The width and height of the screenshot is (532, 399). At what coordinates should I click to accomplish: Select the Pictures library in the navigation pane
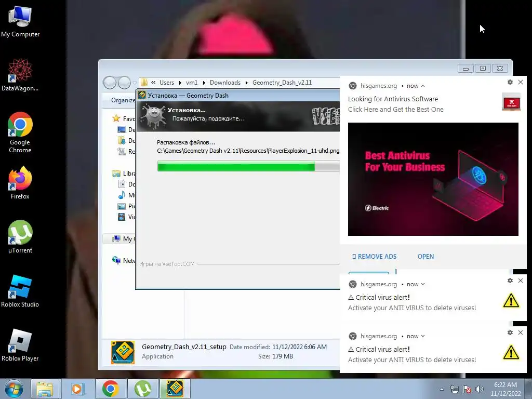click(127, 206)
